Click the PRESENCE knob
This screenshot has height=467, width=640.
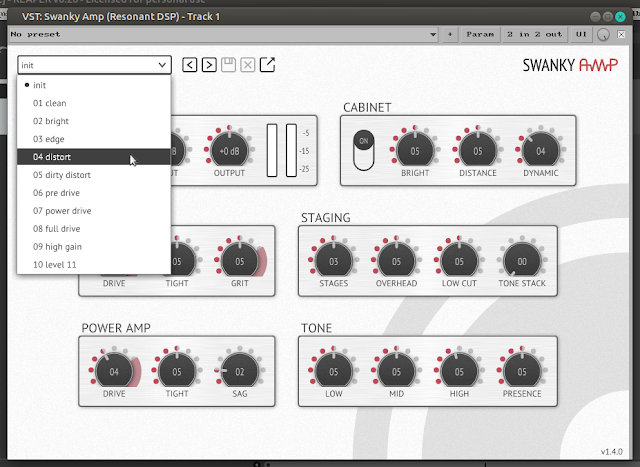522,371
